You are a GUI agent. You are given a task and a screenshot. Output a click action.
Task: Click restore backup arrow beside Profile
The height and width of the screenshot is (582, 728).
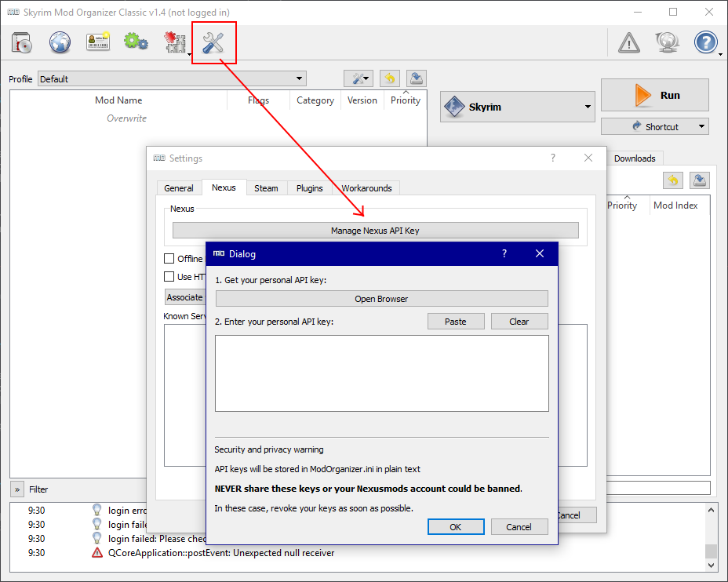(390, 78)
